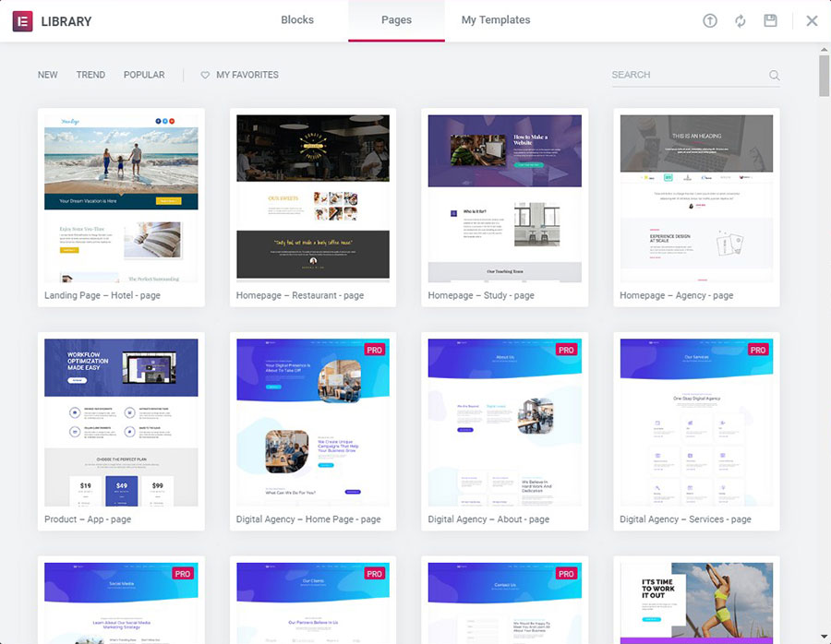The width and height of the screenshot is (831, 644).
Task: Click the save template disk icon
Action: point(770,19)
